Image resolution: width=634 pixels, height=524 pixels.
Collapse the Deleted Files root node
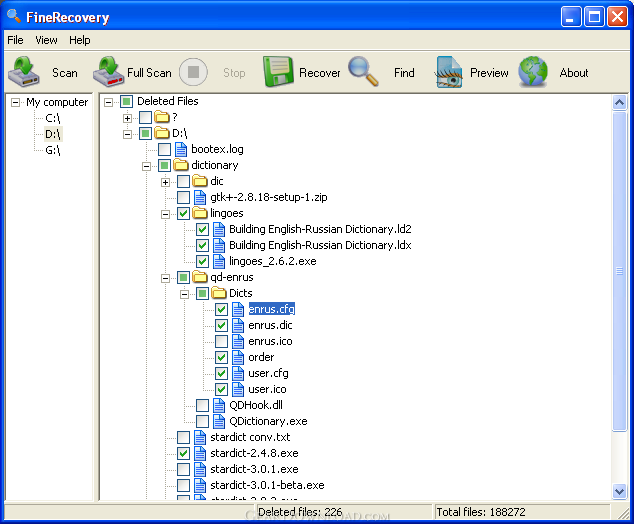point(108,102)
